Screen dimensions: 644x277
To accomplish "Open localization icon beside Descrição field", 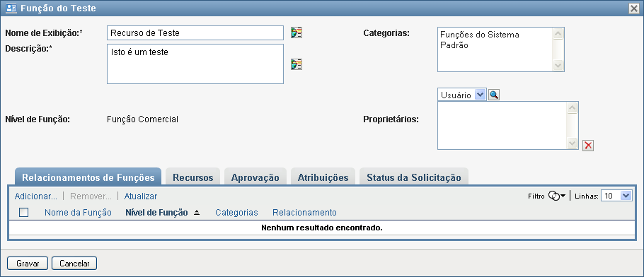I will [x=296, y=64].
